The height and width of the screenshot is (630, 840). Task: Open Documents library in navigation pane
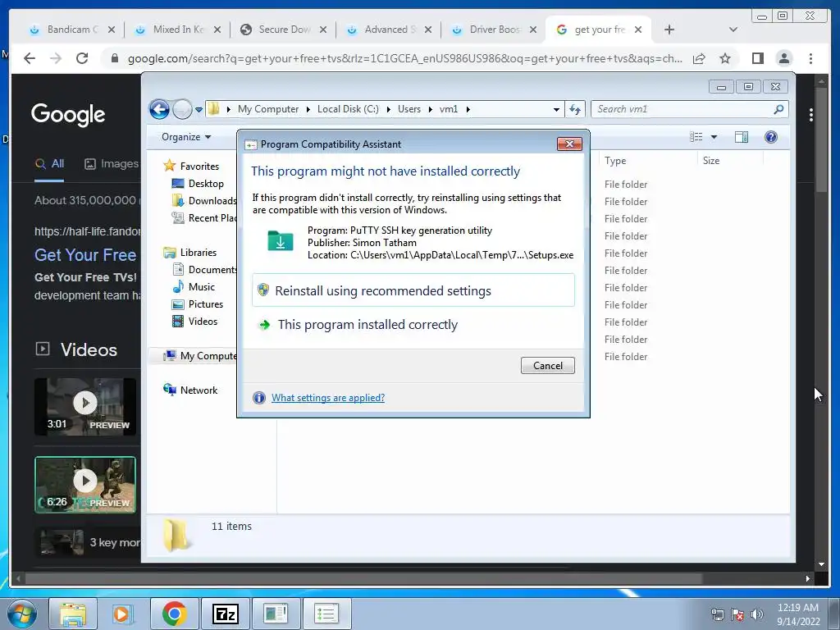click(x=204, y=269)
